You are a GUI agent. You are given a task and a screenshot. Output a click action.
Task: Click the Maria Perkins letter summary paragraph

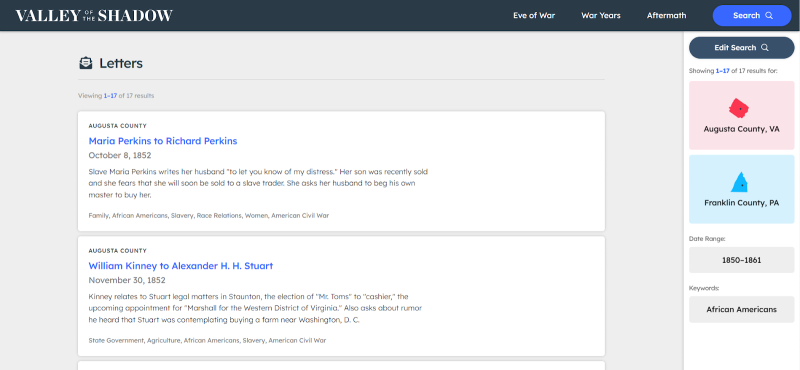(x=258, y=183)
